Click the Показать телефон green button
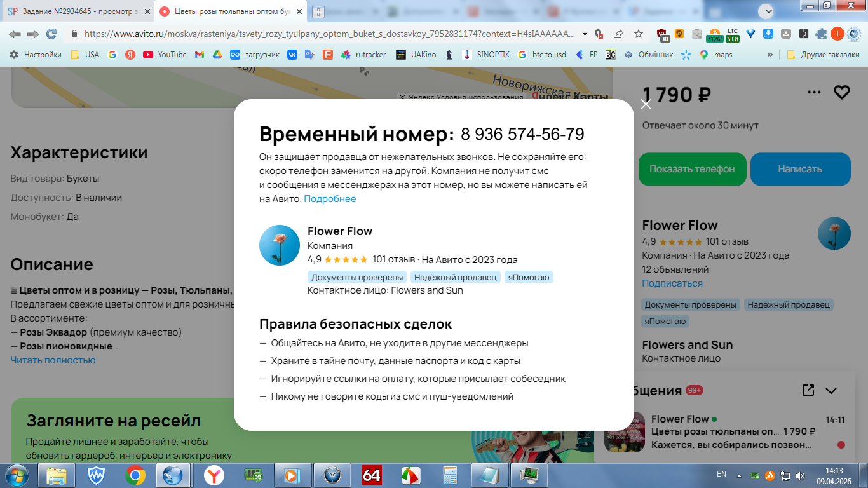Image resolution: width=868 pixels, height=488 pixels. tap(692, 169)
